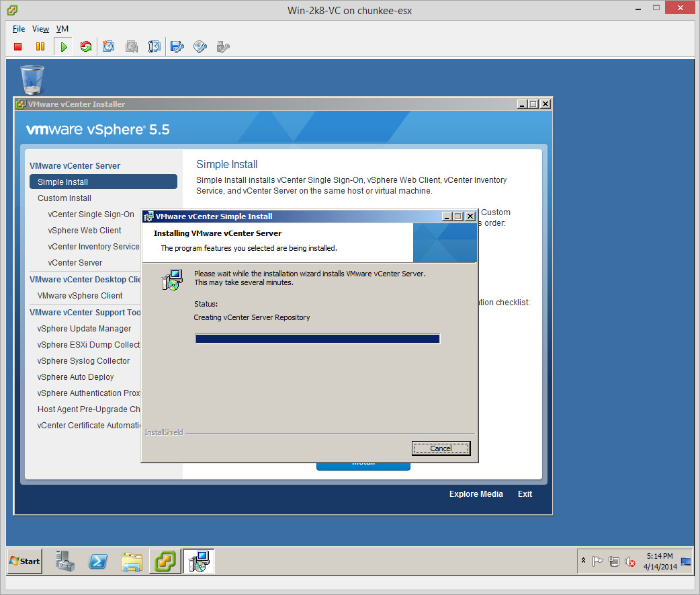Click the installation progress bar
The image size is (700, 595).
[x=317, y=339]
